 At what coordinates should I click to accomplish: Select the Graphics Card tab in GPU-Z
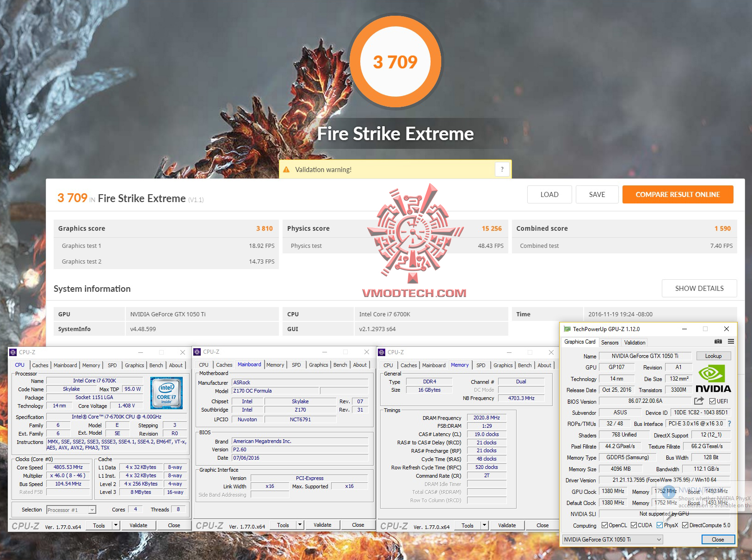[580, 342]
